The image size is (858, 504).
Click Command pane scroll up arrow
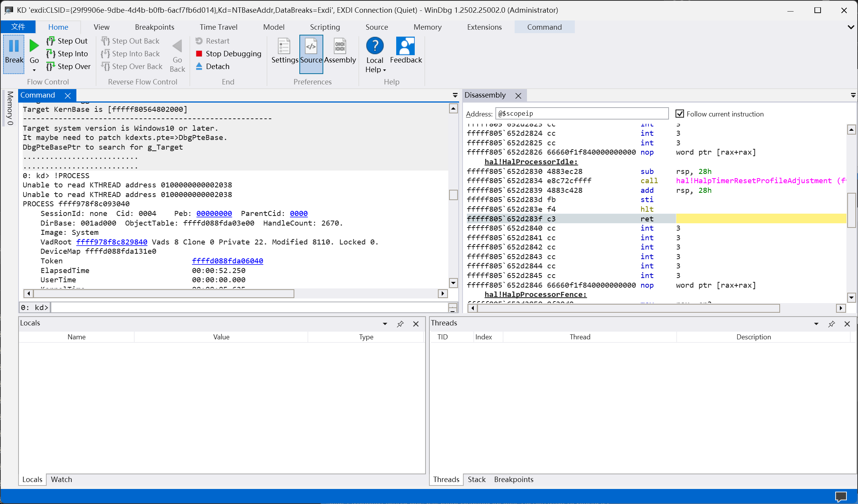pos(453,109)
